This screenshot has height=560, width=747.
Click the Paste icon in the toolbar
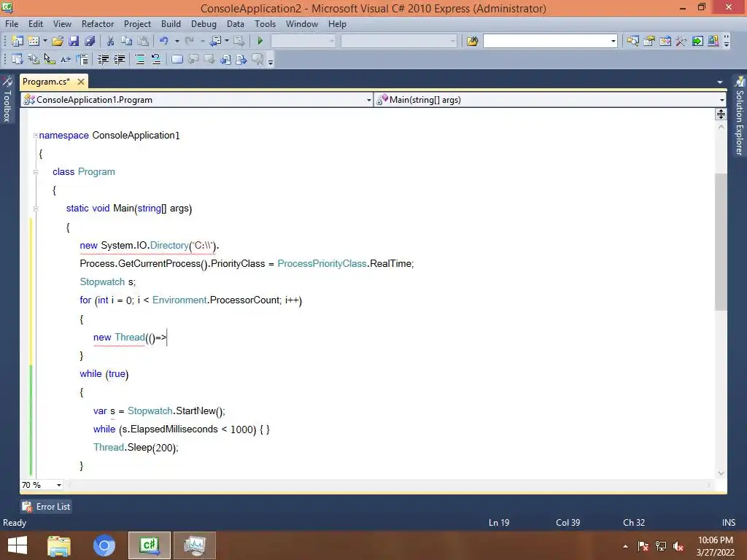point(143,41)
